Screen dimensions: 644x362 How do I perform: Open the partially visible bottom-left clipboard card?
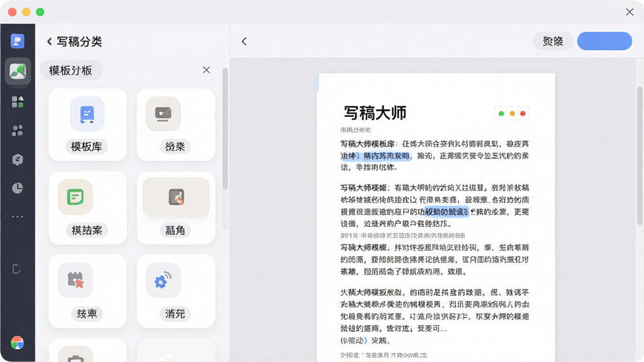click(87, 350)
